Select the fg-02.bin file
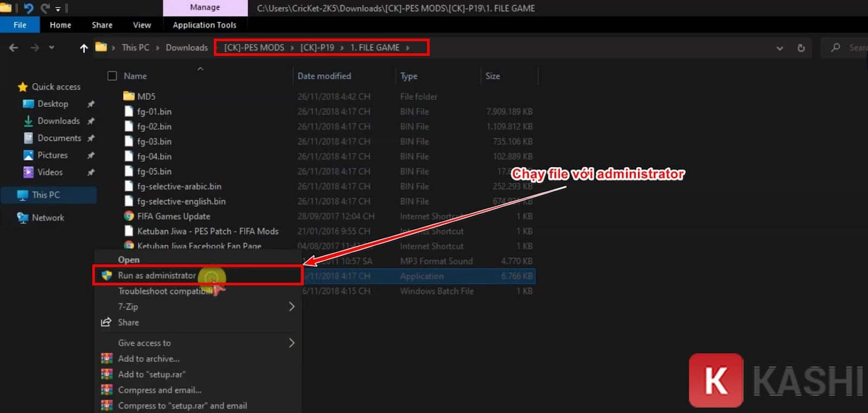This screenshot has height=413, width=868. tap(154, 126)
